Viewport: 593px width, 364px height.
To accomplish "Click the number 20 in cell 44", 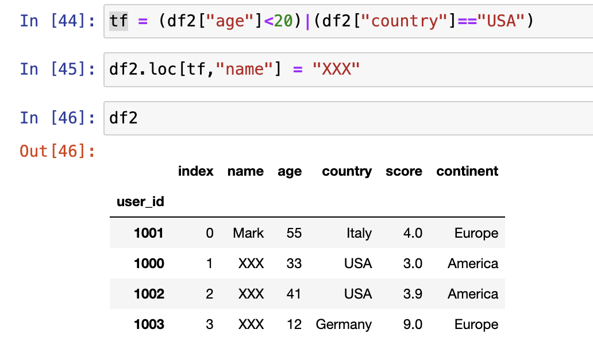I will 283,21.
